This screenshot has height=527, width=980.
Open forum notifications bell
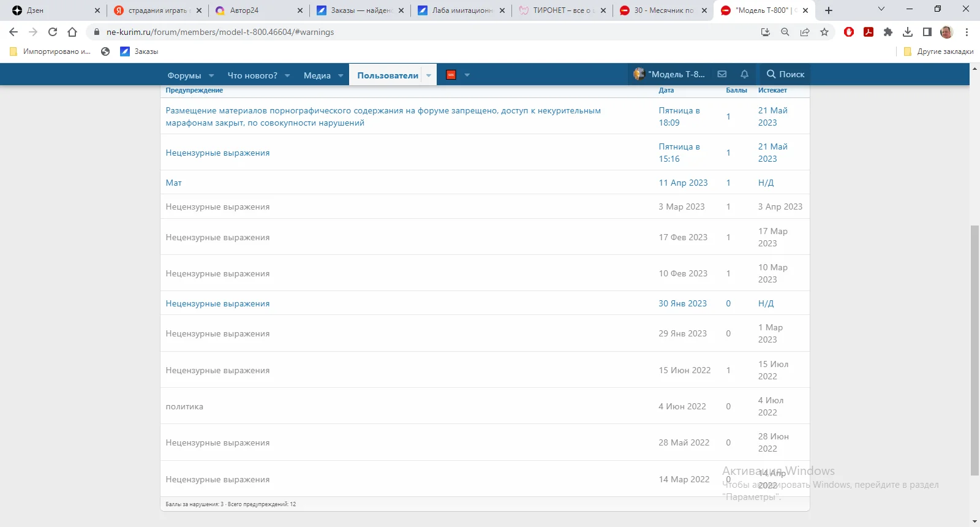tap(744, 74)
